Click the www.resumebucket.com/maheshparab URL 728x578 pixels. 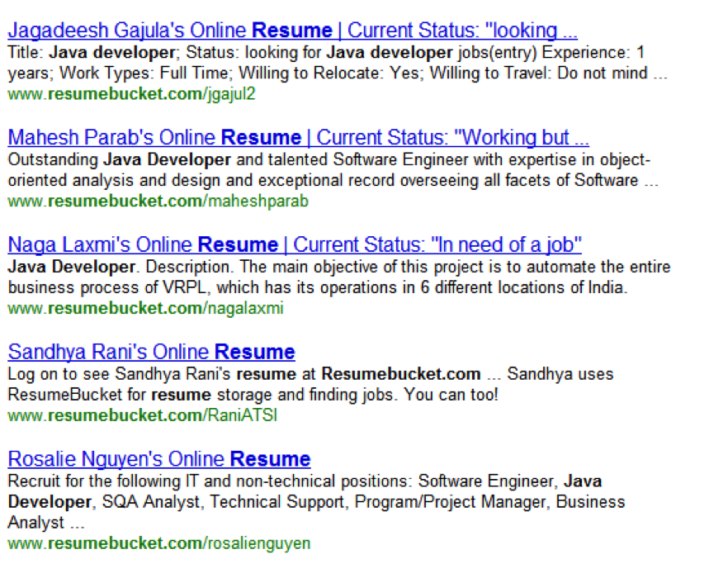point(158,201)
